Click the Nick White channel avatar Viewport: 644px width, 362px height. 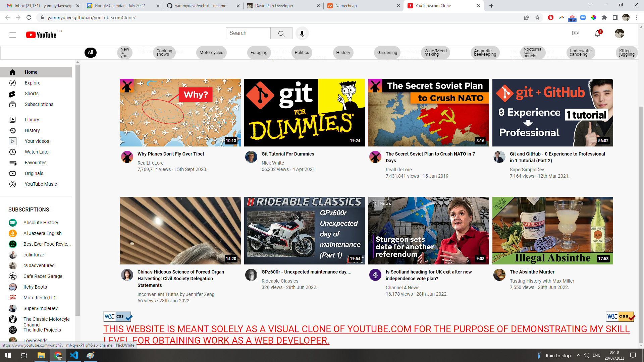(x=251, y=157)
